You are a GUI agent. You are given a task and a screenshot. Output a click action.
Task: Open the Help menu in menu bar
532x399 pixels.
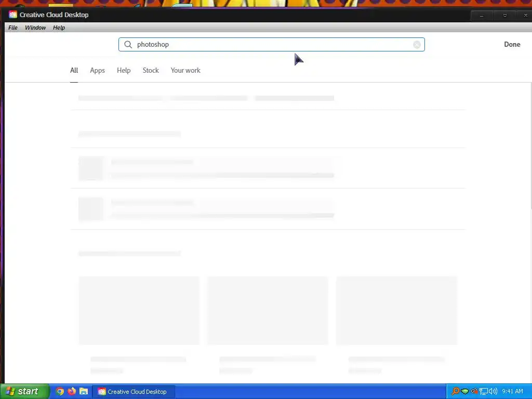coord(59,28)
